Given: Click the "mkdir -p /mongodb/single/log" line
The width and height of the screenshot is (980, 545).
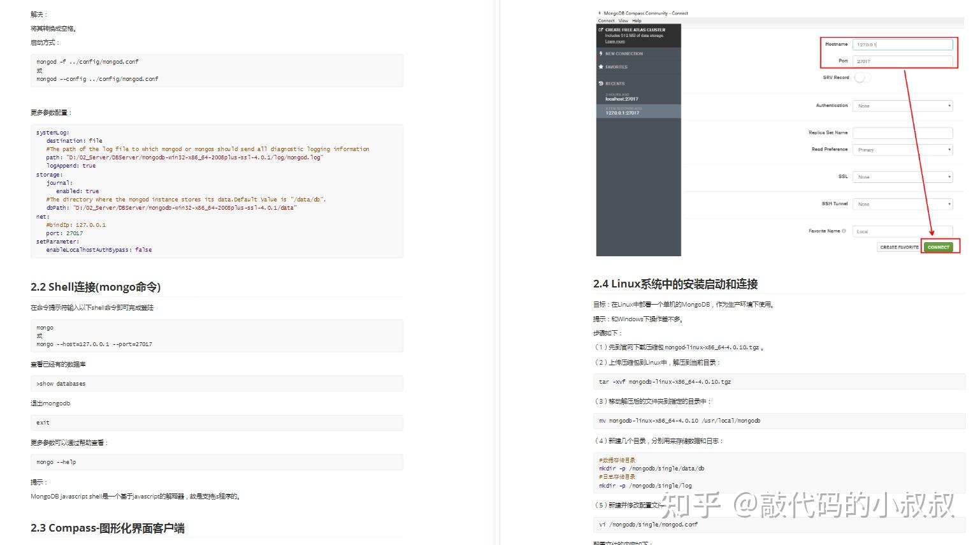Looking at the screenshot, I should 645,486.
